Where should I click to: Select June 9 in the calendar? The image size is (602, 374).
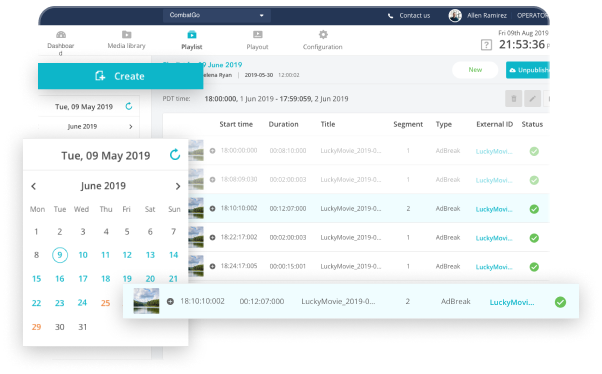pyautogui.click(x=60, y=255)
